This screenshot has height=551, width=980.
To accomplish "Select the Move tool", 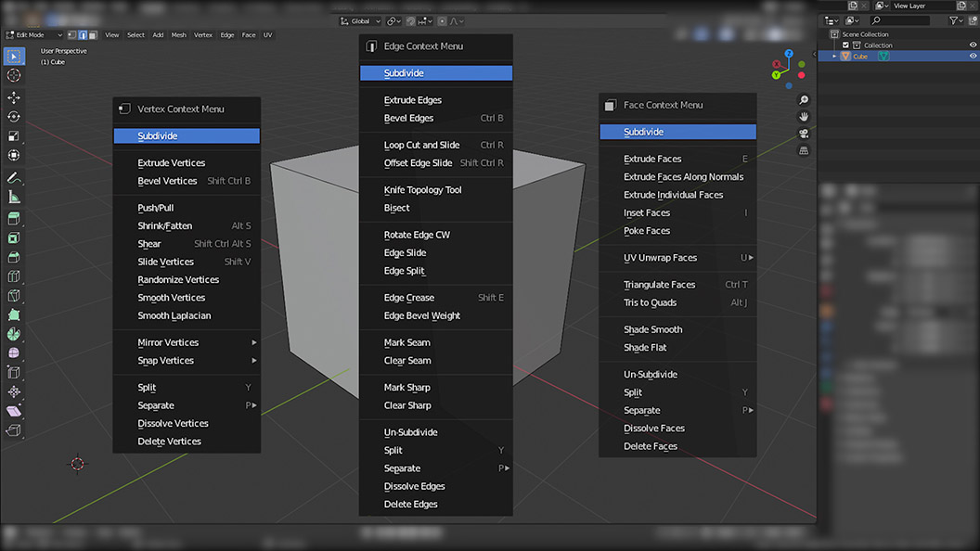I will coord(13,98).
